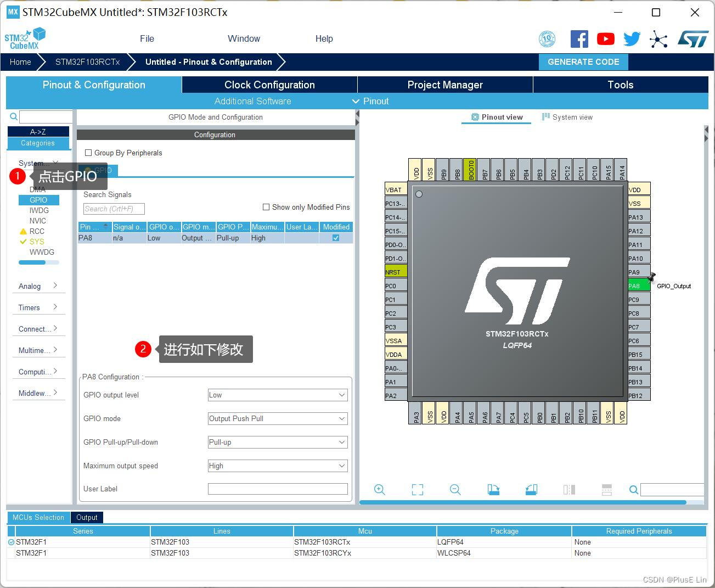Toggle the Modified checkbox for PA8
This screenshot has width=715, height=588.
[336, 238]
